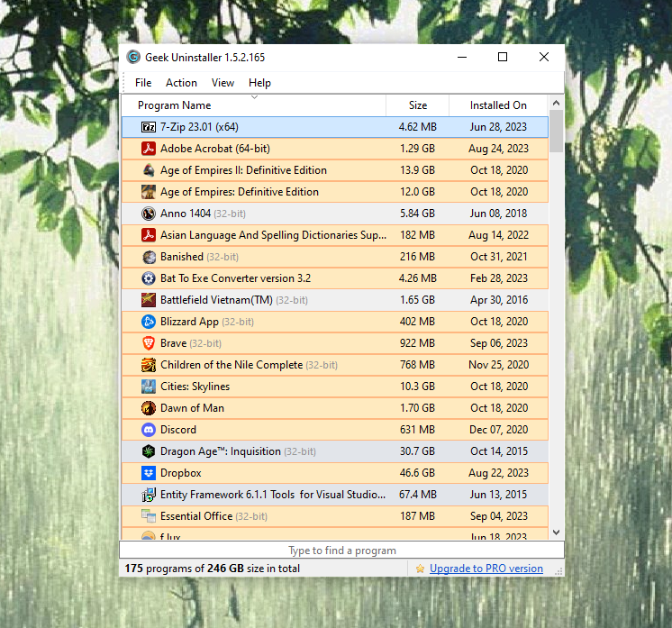The height and width of the screenshot is (628, 672).
Task: Click the vertical scrollbar thumb
Action: (x=557, y=132)
